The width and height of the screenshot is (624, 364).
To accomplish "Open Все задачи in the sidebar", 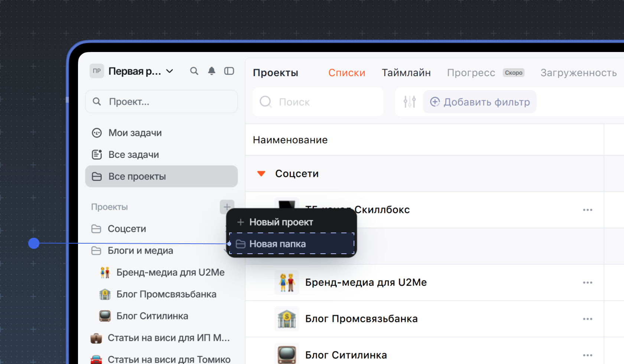I will 133,155.
